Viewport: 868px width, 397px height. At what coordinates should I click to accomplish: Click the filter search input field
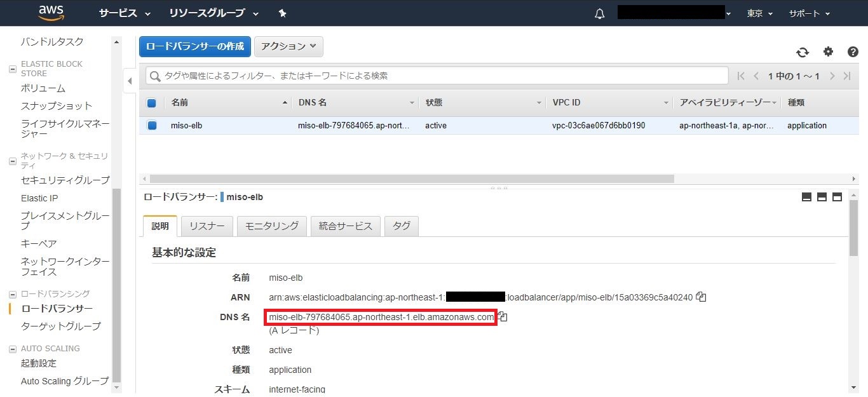click(x=438, y=76)
